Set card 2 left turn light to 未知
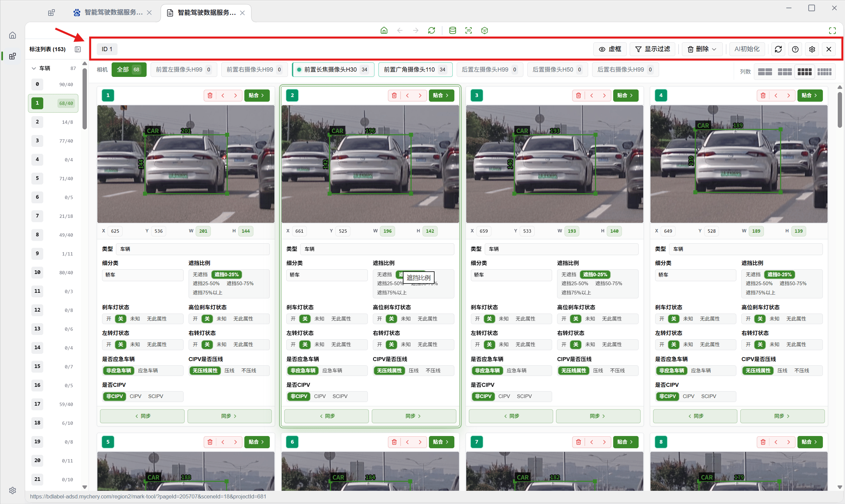 tap(319, 344)
